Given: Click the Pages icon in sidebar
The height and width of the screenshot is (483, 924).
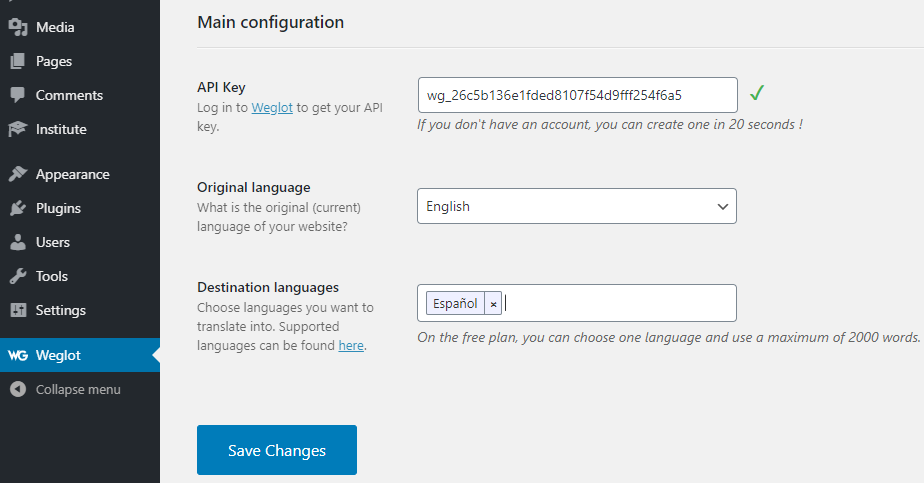Looking at the screenshot, I should [17, 61].
